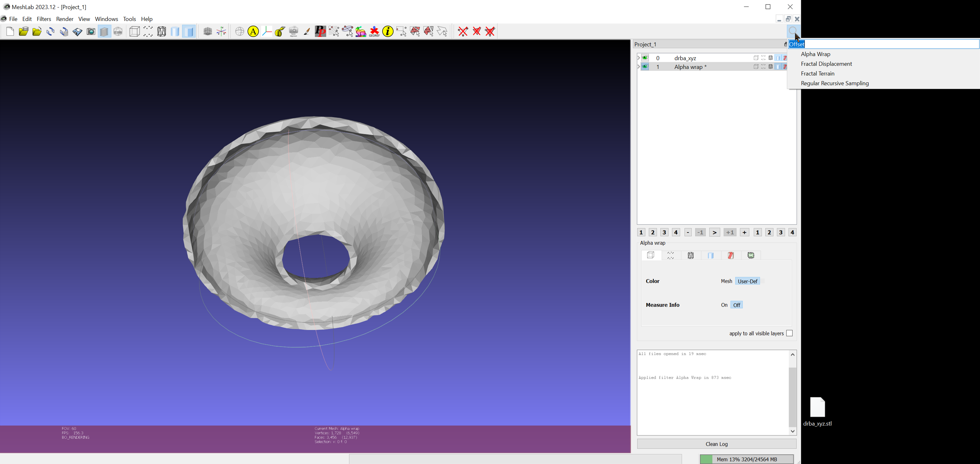Toggle the Show Layer Dialog icon

pos(104,32)
